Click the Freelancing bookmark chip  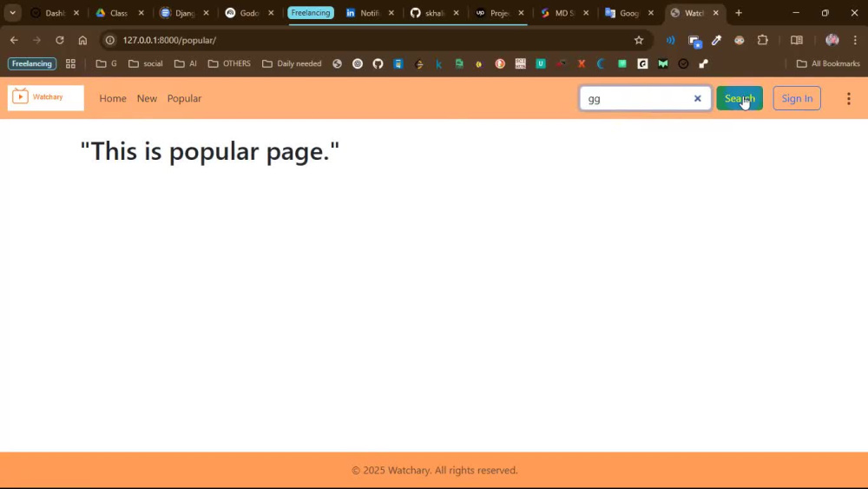point(32,63)
